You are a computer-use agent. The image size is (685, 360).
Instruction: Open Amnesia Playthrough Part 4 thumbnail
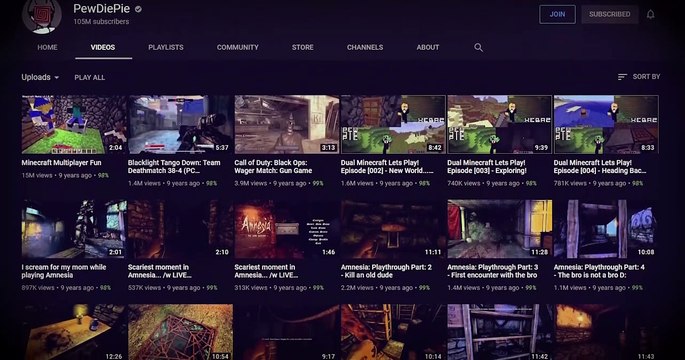coord(606,229)
